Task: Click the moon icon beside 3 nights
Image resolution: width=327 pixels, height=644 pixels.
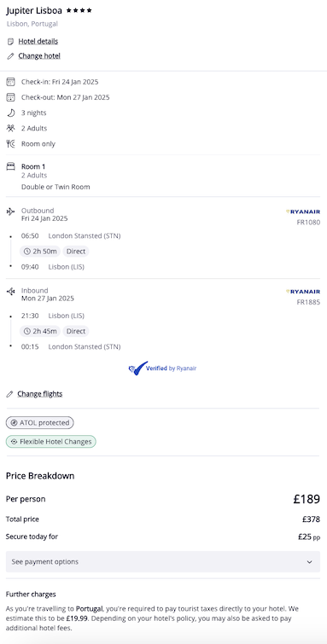Action: 11,113
